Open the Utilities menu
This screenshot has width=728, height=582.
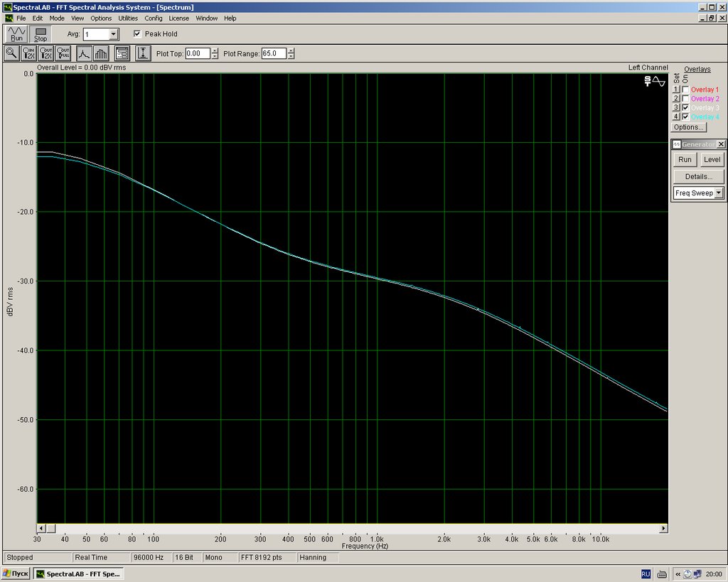tap(128, 18)
